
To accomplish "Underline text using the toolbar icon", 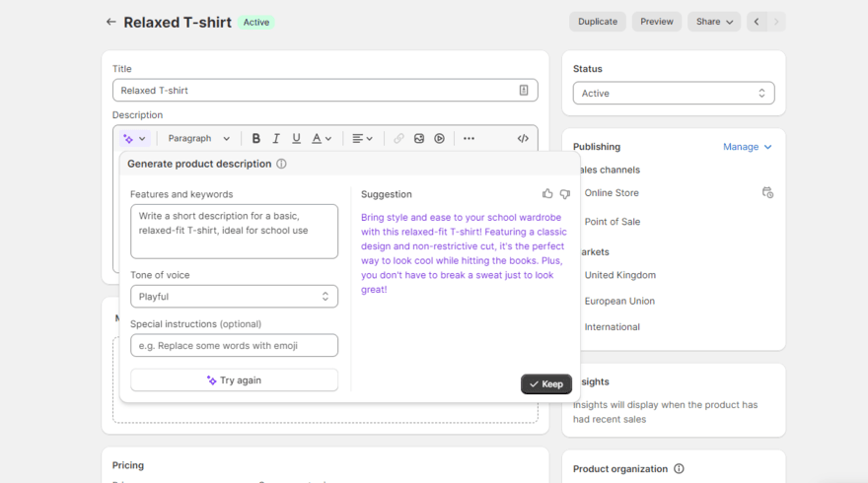I will [296, 139].
